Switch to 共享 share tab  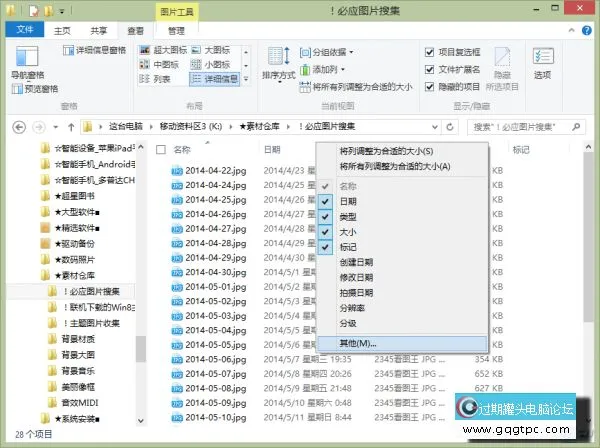point(99,31)
